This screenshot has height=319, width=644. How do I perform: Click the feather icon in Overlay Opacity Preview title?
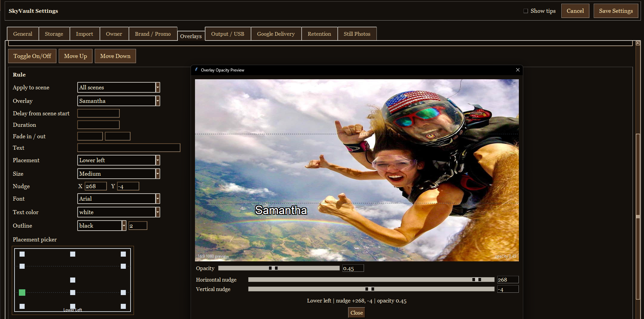pyautogui.click(x=196, y=70)
